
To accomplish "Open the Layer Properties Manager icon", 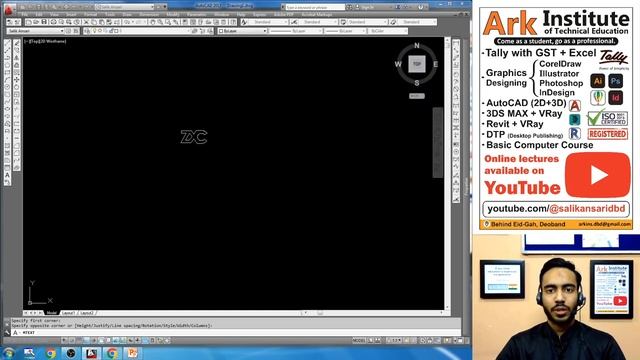I will [x=87, y=31].
